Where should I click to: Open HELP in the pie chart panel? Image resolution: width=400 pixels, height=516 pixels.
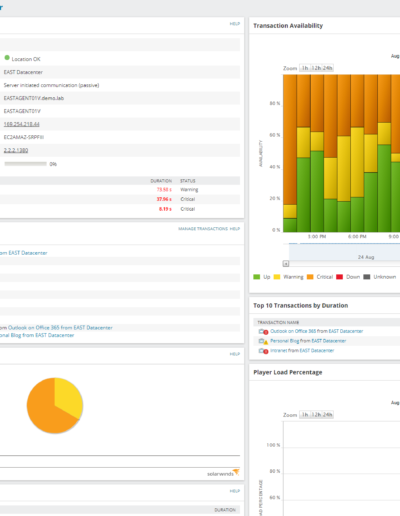coord(235,354)
